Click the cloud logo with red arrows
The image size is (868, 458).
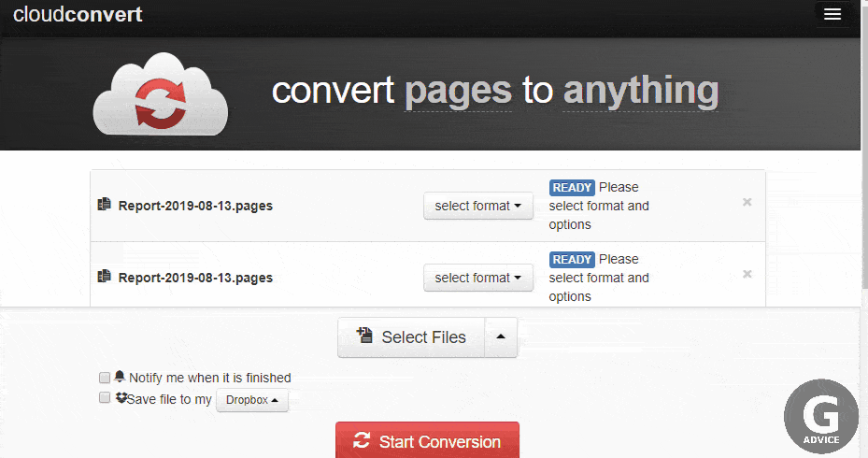pos(161,94)
